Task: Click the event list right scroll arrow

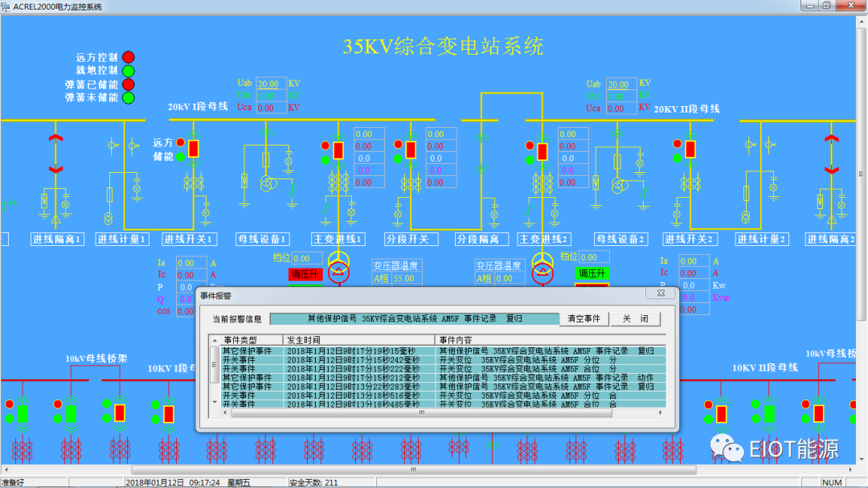Action: tap(661, 412)
